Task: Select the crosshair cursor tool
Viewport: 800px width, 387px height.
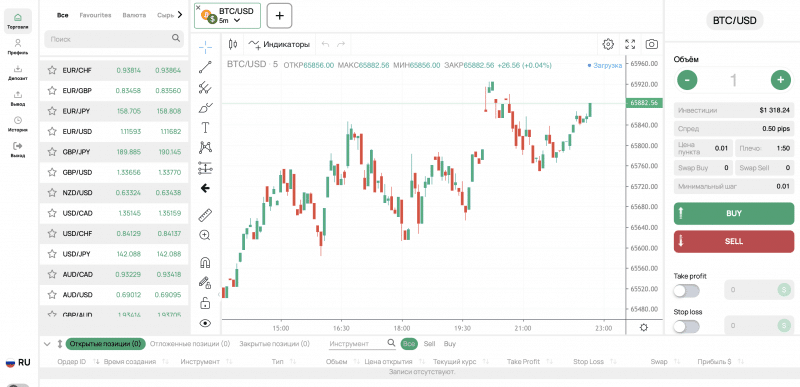Action: (x=205, y=47)
